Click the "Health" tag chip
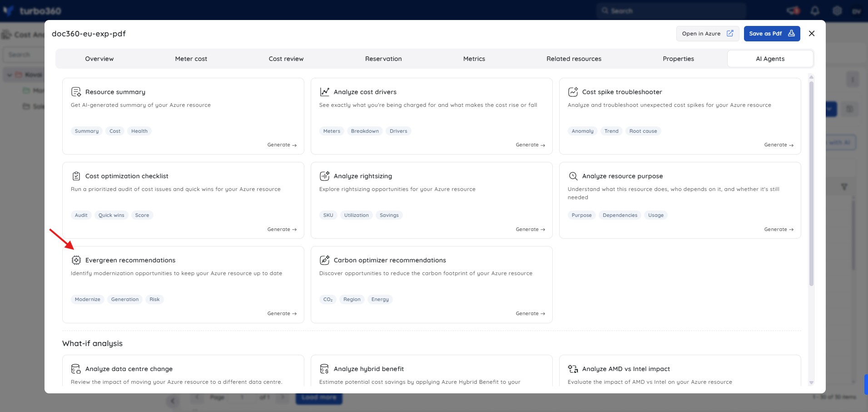The height and width of the screenshot is (412, 868). pyautogui.click(x=139, y=131)
